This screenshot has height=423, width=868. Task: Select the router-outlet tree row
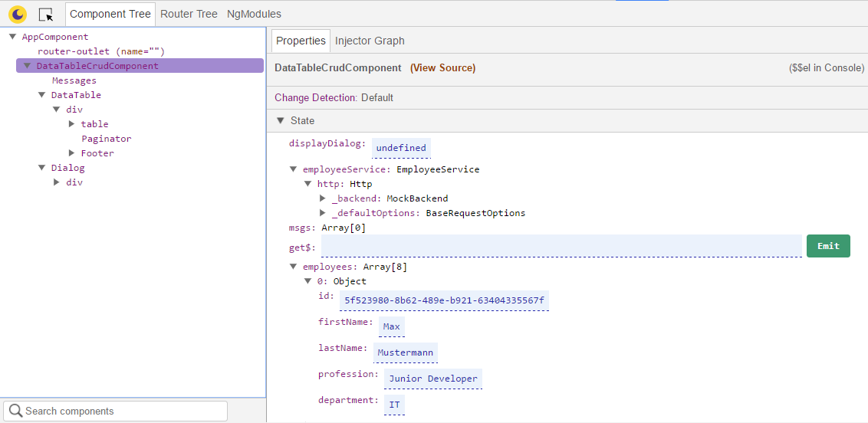coord(101,51)
